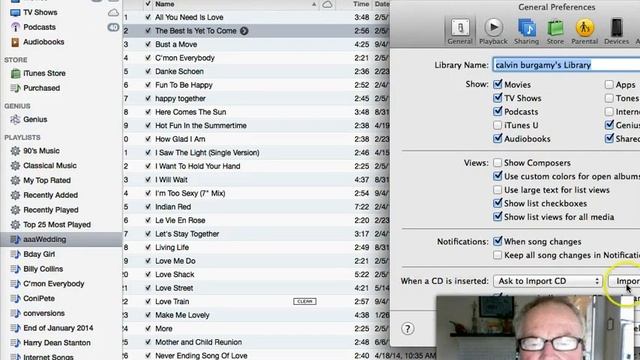Image resolution: width=640 pixels, height=360 pixels.
Task: Click the cloud icon beside TV Shows
Action: [113, 13]
